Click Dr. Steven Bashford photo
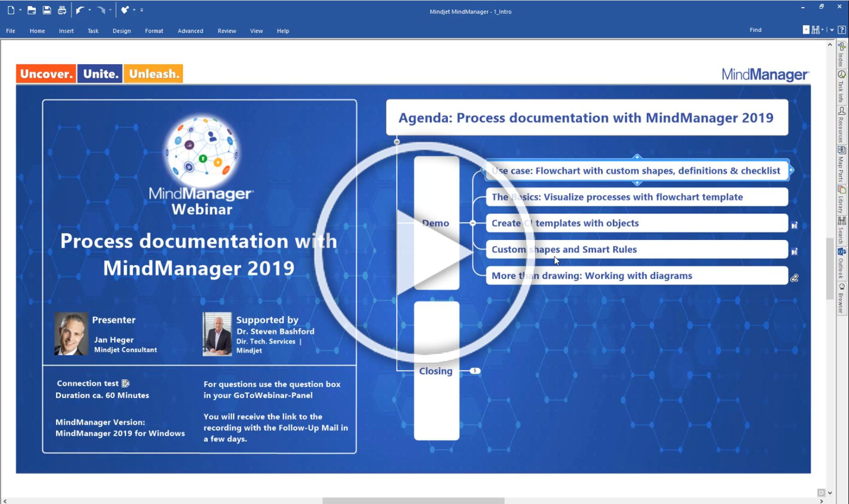This screenshot has height=504, width=849. 217,334
